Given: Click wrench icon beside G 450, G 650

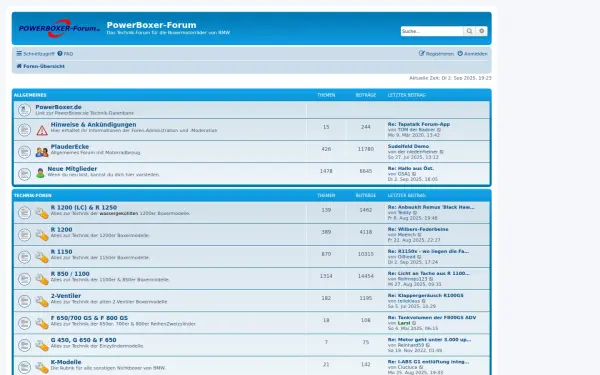Looking at the screenshot, I should point(42,346).
